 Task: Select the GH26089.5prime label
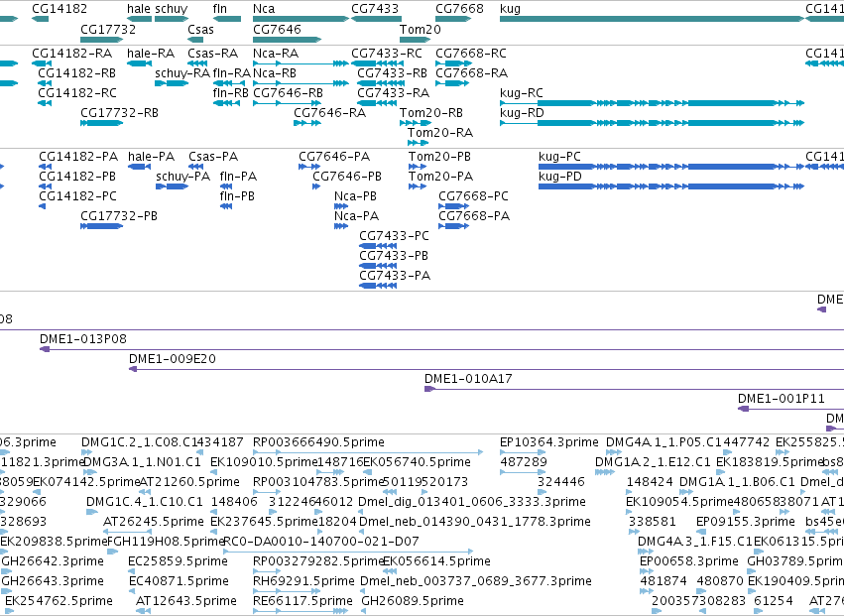click(413, 601)
